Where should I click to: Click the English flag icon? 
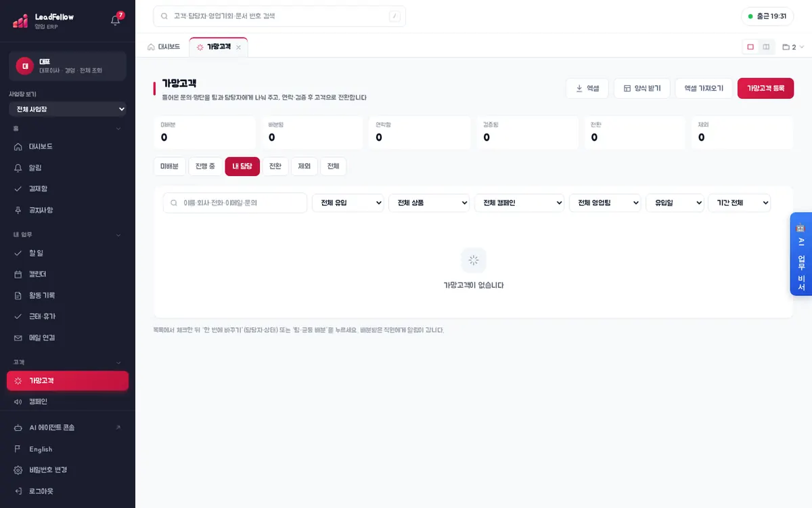coord(18,449)
